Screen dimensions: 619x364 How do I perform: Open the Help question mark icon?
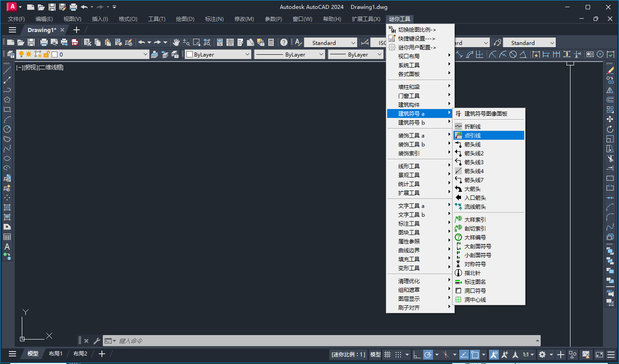284,43
